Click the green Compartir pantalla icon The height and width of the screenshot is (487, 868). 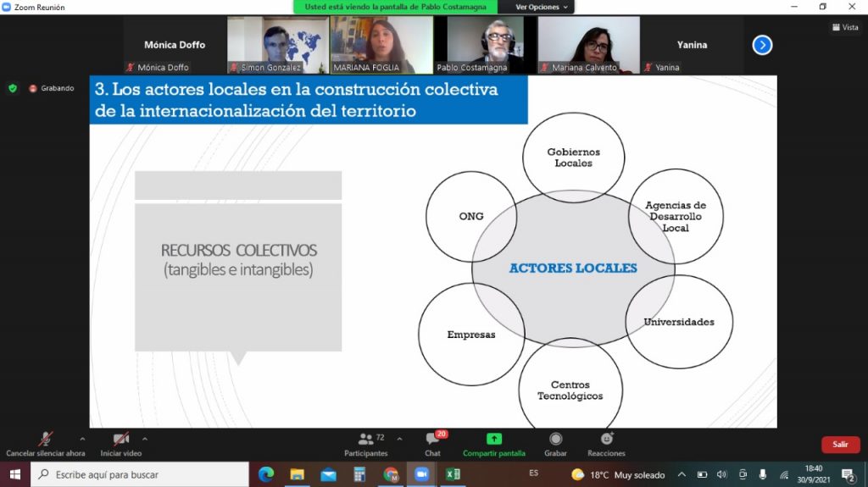click(493, 439)
